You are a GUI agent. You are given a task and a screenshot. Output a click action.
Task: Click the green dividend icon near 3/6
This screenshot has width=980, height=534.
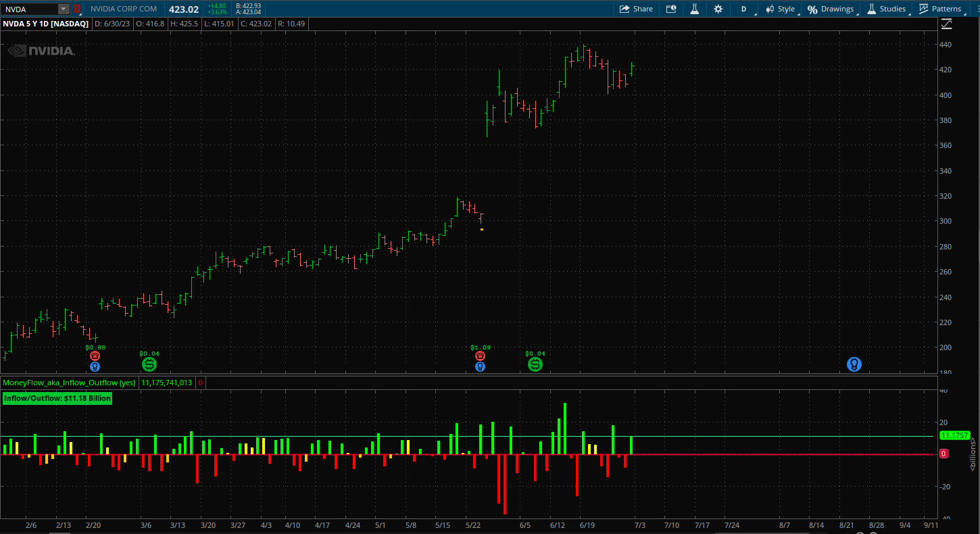tap(149, 364)
